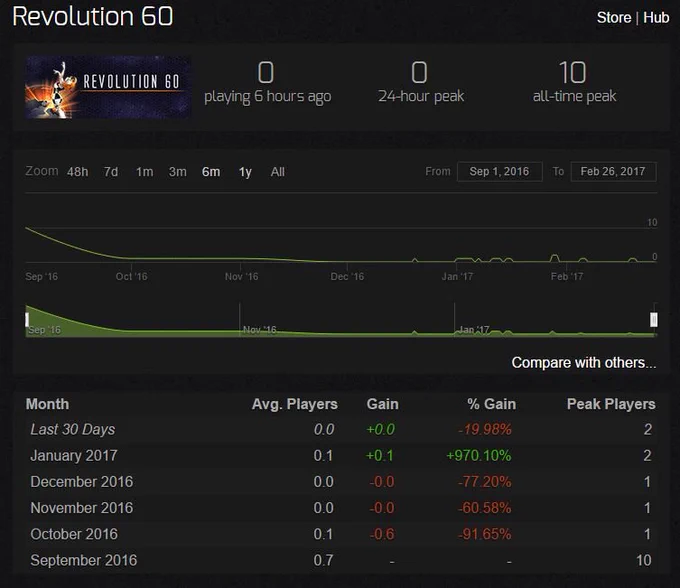This screenshot has height=588, width=680.
Task: Click the From date field Sep 1, 2016
Action: (500, 171)
